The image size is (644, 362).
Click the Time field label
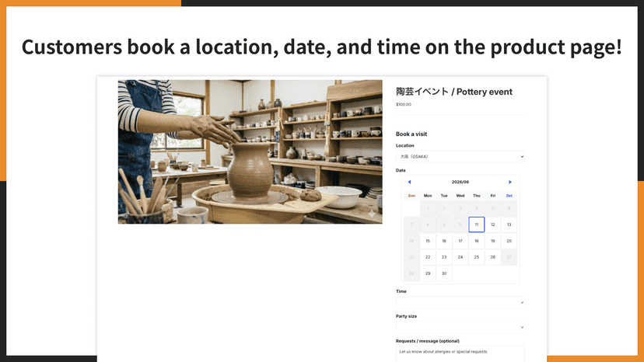click(x=401, y=291)
